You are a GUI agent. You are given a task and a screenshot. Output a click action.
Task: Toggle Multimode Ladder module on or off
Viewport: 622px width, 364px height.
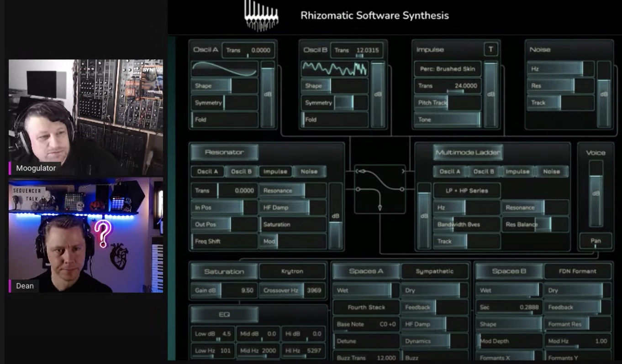(468, 152)
